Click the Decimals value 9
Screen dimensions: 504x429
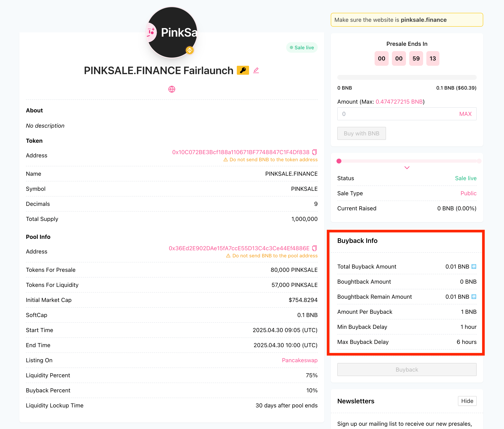pos(316,204)
